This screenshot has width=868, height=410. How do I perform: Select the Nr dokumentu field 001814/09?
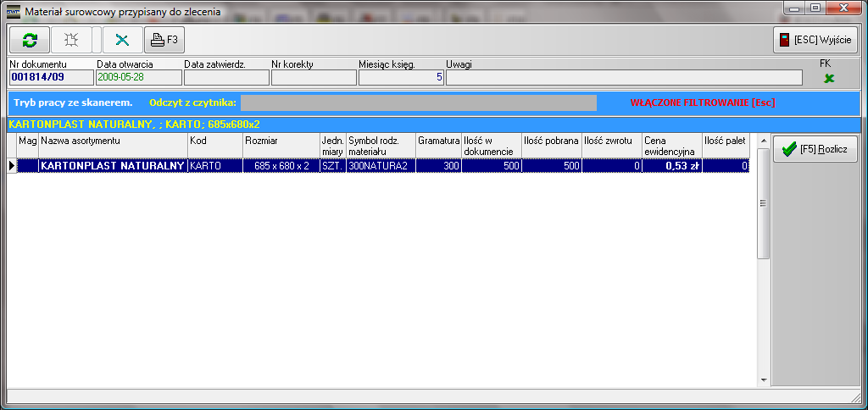(x=50, y=78)
